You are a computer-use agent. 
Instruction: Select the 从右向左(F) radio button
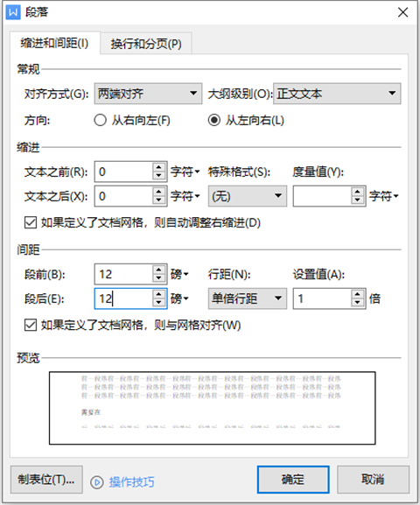100,121
